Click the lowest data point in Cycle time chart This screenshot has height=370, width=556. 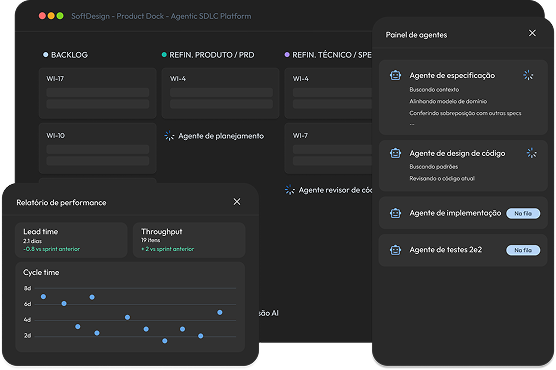[x=165, y=341]
